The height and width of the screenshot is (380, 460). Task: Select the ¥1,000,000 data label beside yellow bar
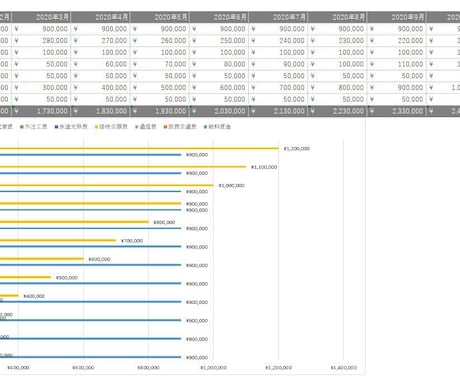(x=232, y=185)
